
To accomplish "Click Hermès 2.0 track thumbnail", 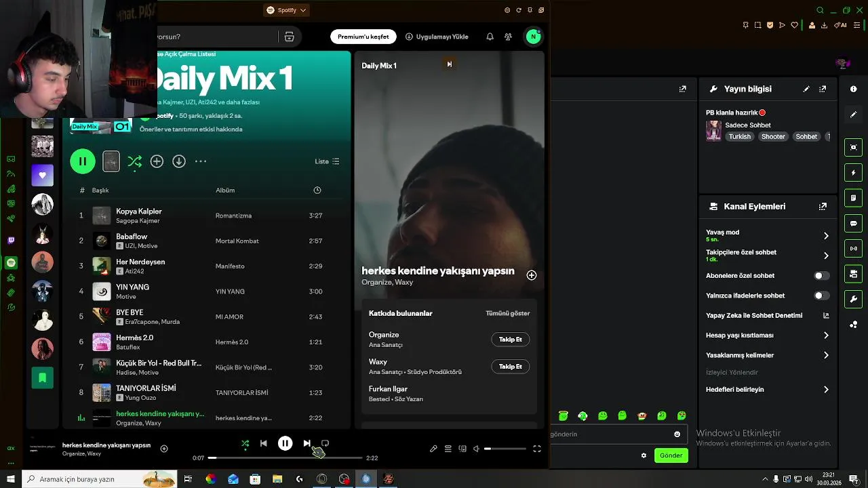I will pos(102,342).
